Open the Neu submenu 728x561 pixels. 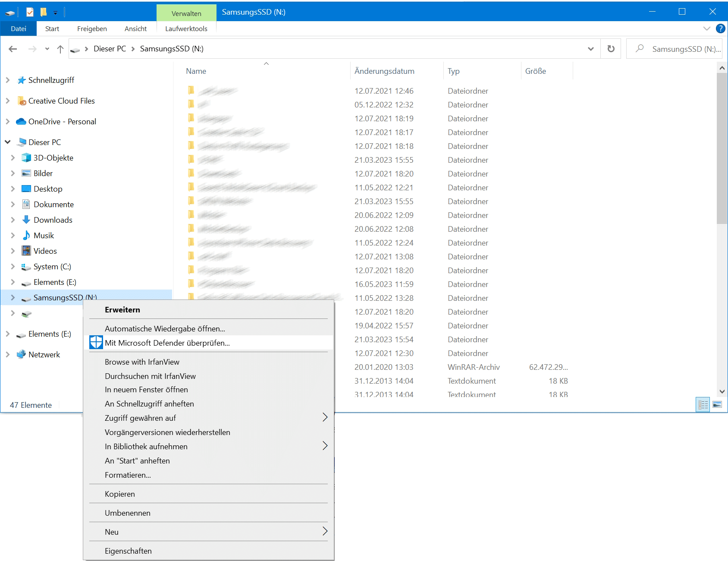coord(208,532)
